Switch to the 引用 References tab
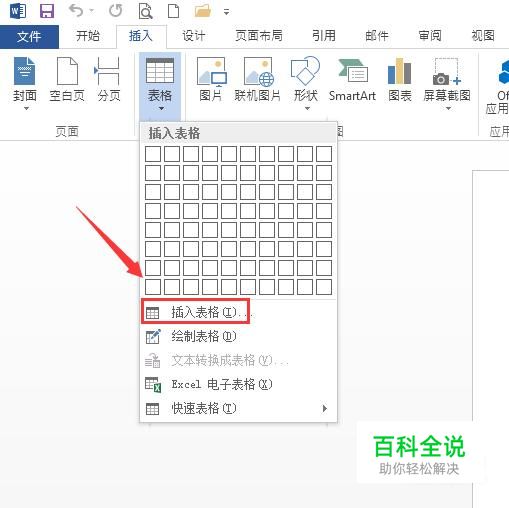This screenshot has height=508, width=509. [324, 36]
